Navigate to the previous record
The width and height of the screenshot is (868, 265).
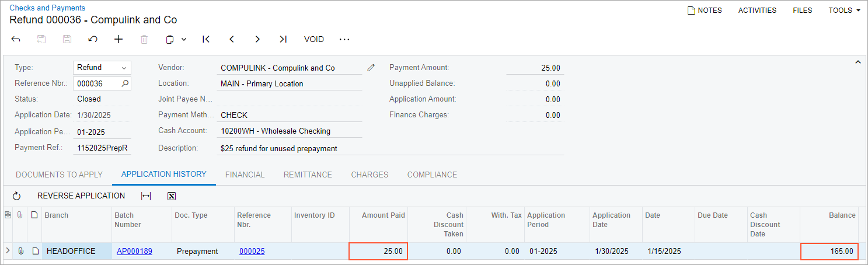232,39
